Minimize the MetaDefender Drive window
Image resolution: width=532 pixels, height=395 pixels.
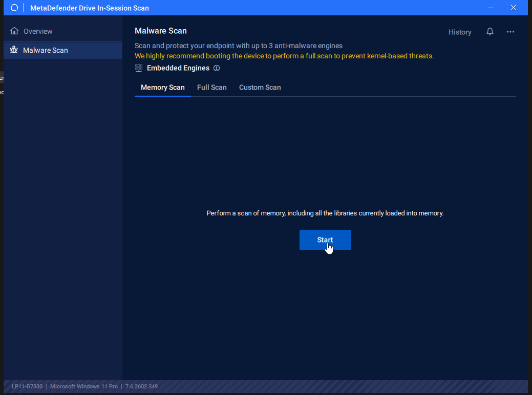pyautogui.click(x=491, y=8)
